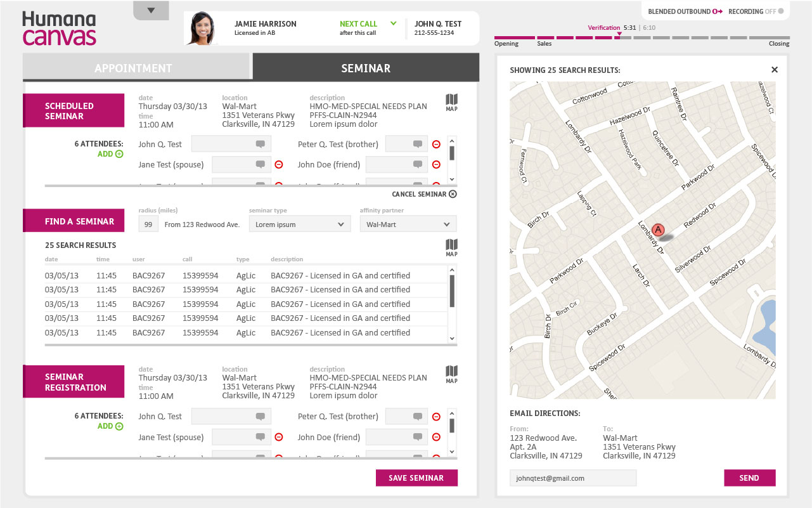Click the radius miles field showing 99

(x=148, y=224)
